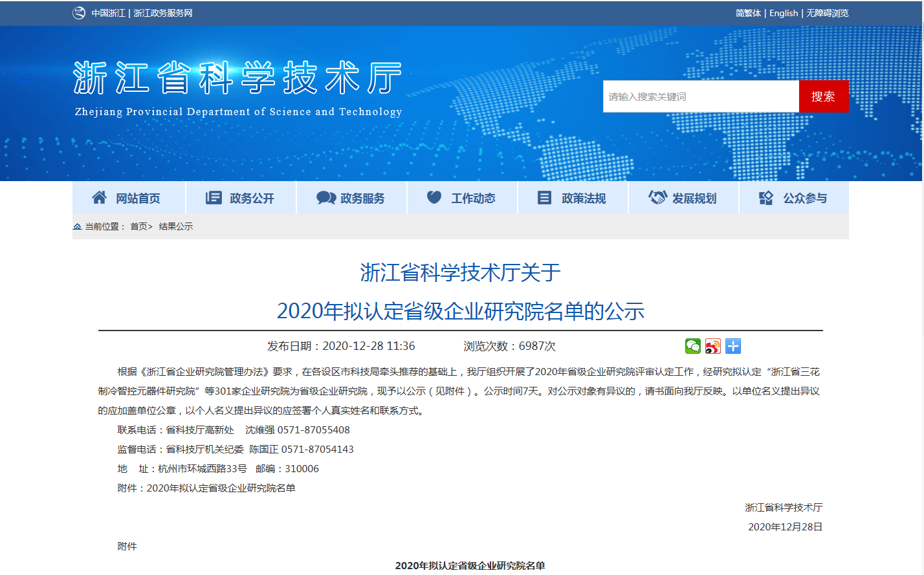This screenshot has width=924, height=575.
Task: Click the article title 2020年拟认定省级企业研究院名单的公示
Action: tap(461, 311)
